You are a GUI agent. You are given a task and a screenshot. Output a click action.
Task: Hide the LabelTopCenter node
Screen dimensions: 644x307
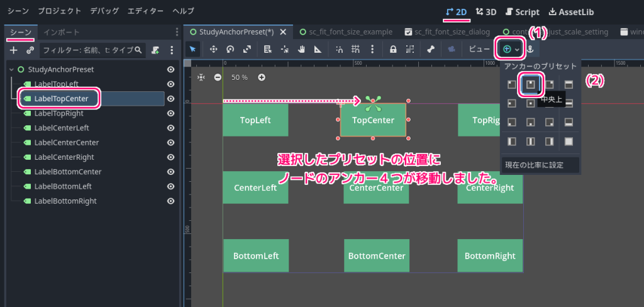coord(171,99)
